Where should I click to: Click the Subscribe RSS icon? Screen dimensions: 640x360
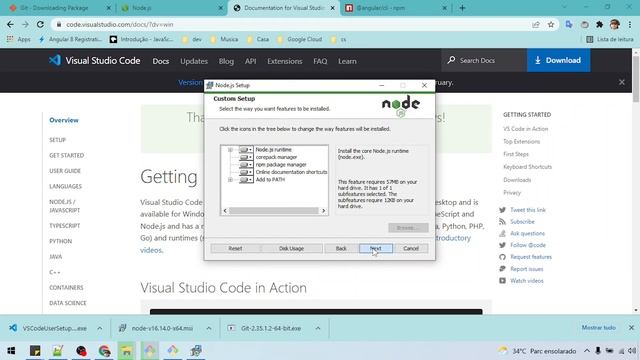pos(502,222)
